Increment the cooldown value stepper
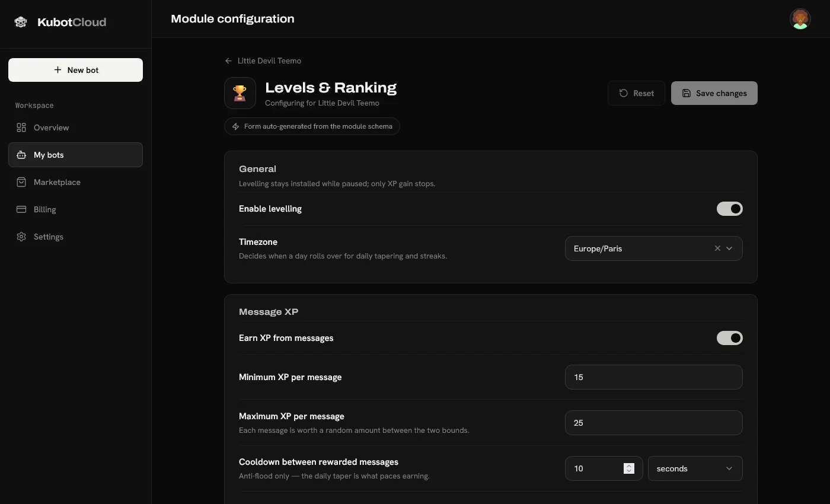Screen dimensions: 830x504 click(x=629, y=465)
